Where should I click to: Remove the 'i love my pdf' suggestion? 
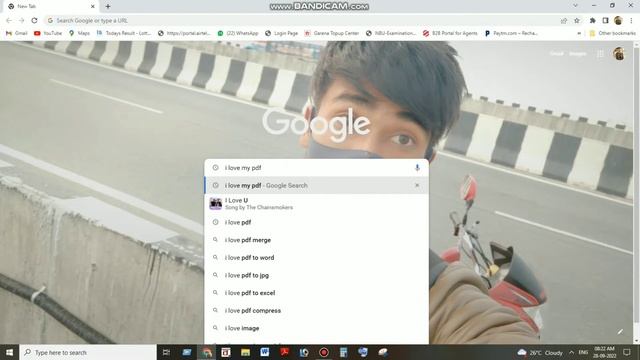[417, 185]
